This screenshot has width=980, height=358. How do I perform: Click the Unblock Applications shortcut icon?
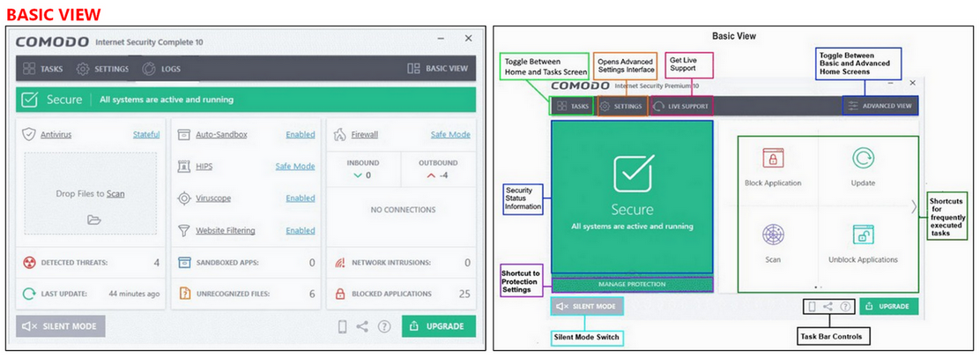[x=863, y=235]
